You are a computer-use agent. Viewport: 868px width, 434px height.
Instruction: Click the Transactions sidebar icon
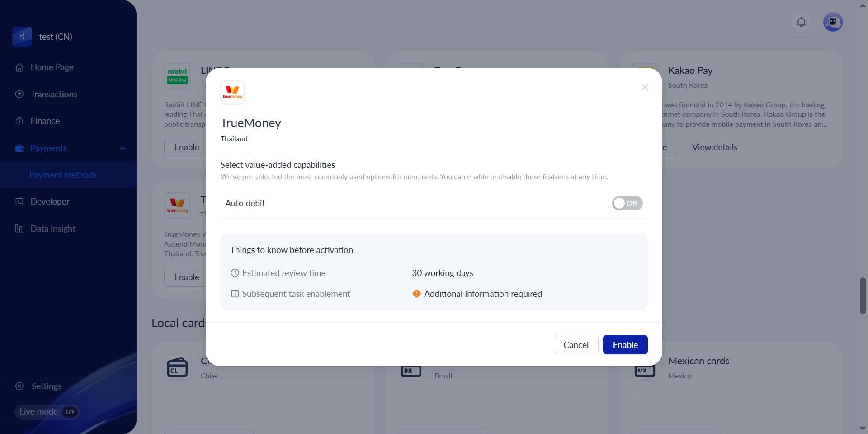19,94
